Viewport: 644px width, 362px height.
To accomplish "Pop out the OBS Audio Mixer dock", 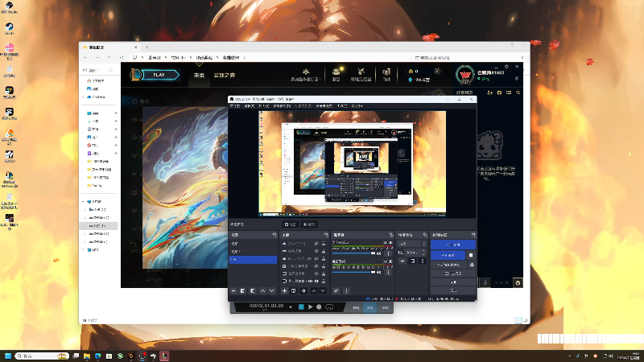I will coord(390,235).
